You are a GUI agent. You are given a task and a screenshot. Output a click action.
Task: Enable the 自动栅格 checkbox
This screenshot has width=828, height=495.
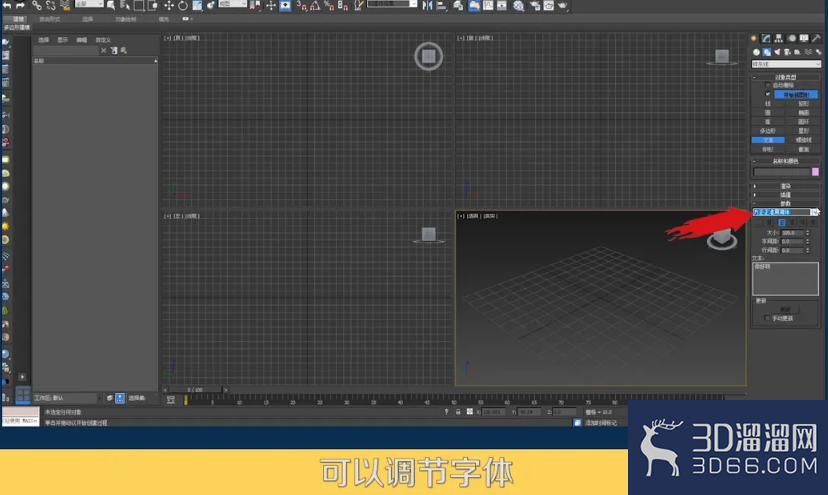[768, 85]
